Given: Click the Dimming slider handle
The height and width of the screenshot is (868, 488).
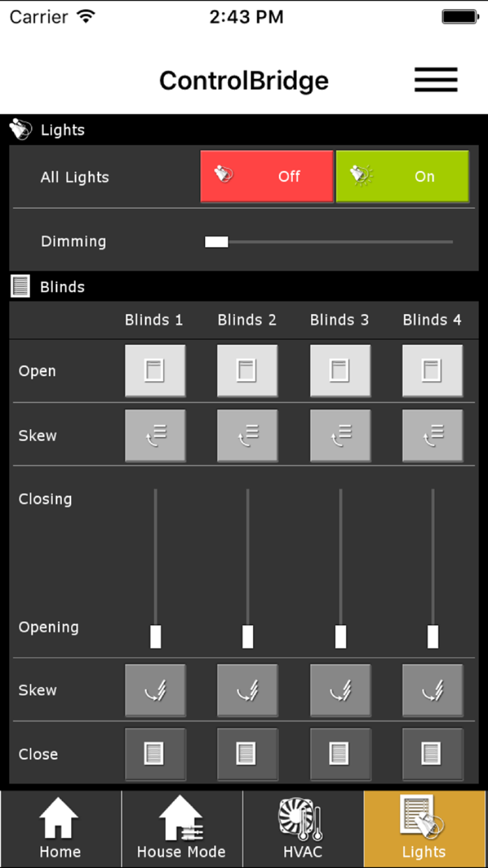Looking at the screenshot, I should 216,241.
